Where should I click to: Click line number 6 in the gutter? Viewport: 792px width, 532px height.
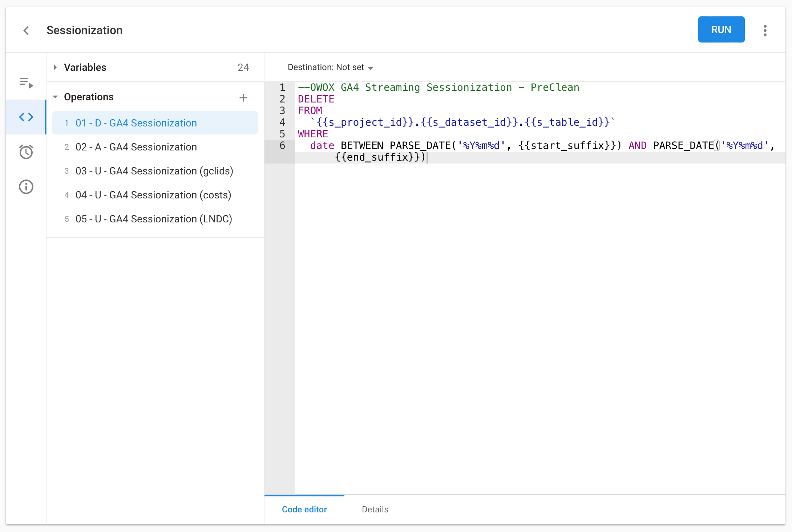282,145
